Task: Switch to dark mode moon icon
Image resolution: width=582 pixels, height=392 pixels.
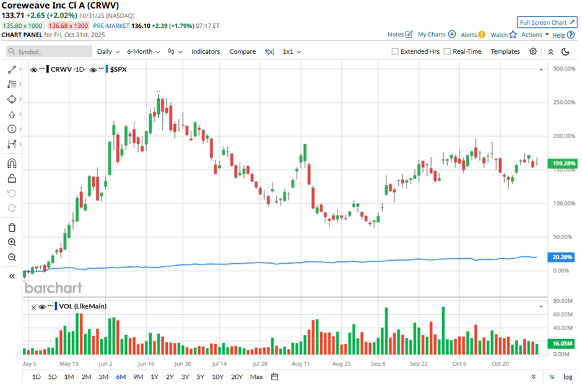Action: (565, 52)
